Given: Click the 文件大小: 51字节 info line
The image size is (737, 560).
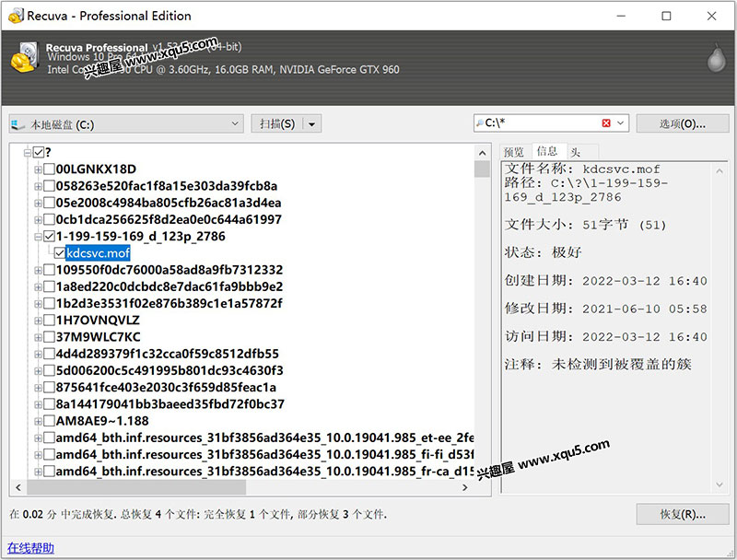Looking at the screenshot, I should (586, 225).
